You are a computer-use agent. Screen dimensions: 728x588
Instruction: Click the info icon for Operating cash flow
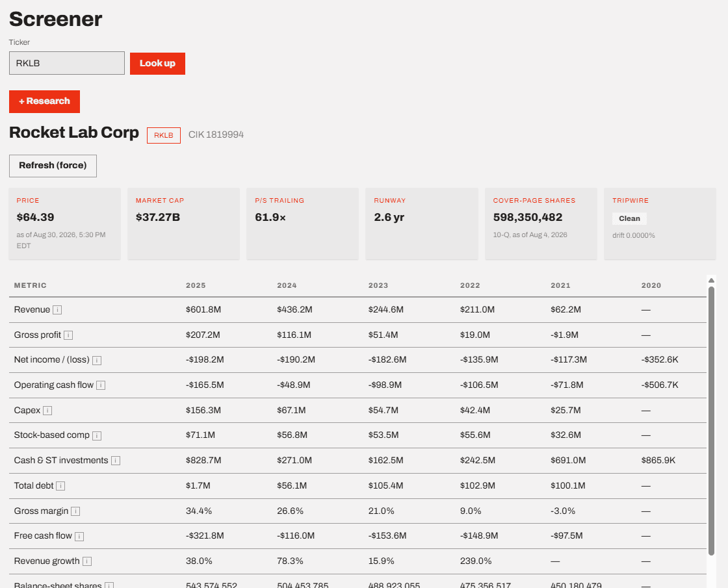point(101,385)
